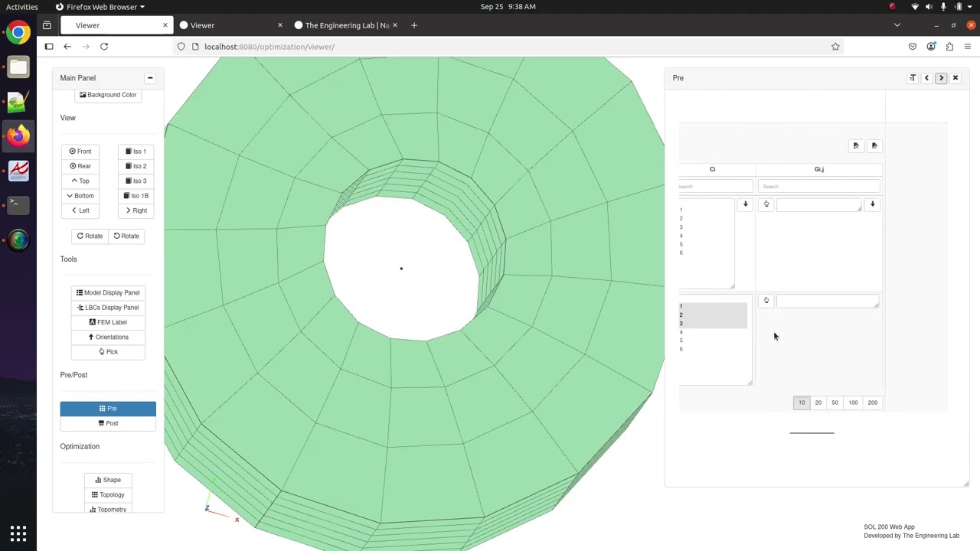Switch to Right view
Viewport: 980px width, 551px height.
click(x=136, y=210)
